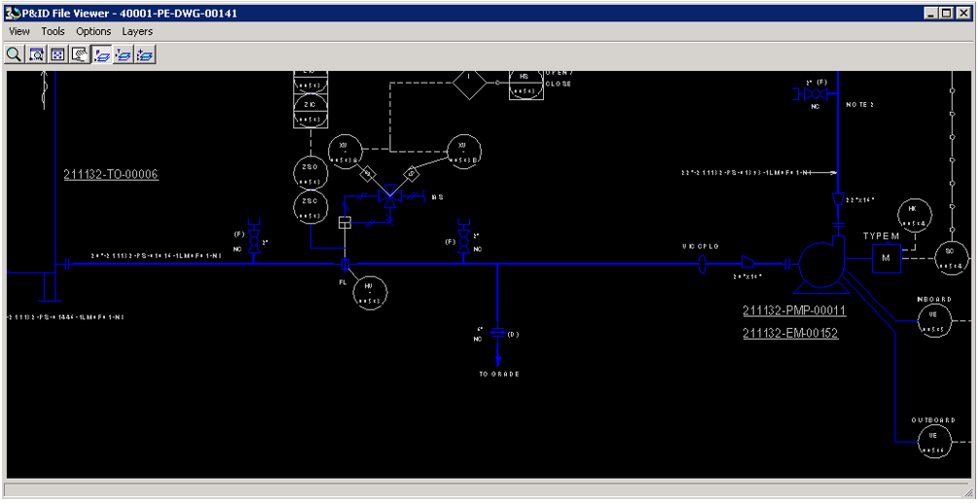Click the INBOARD UE instrument bubble
The width and height of the screenshot is (980, 503).
point(932,317)
